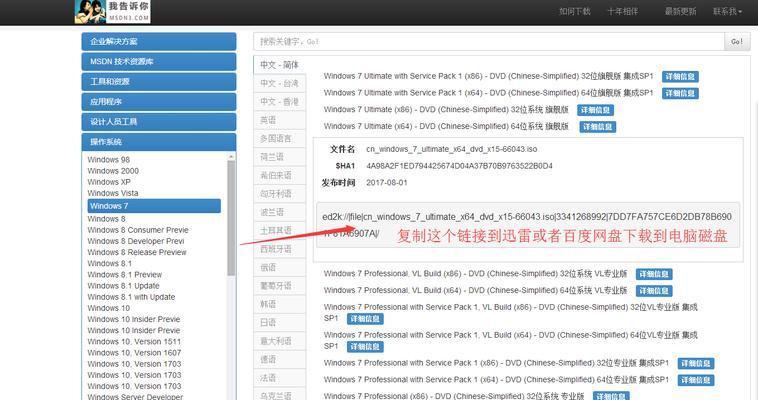
Task: Select Windows 10, Version 1607 entry
Action: coord(134,353)
